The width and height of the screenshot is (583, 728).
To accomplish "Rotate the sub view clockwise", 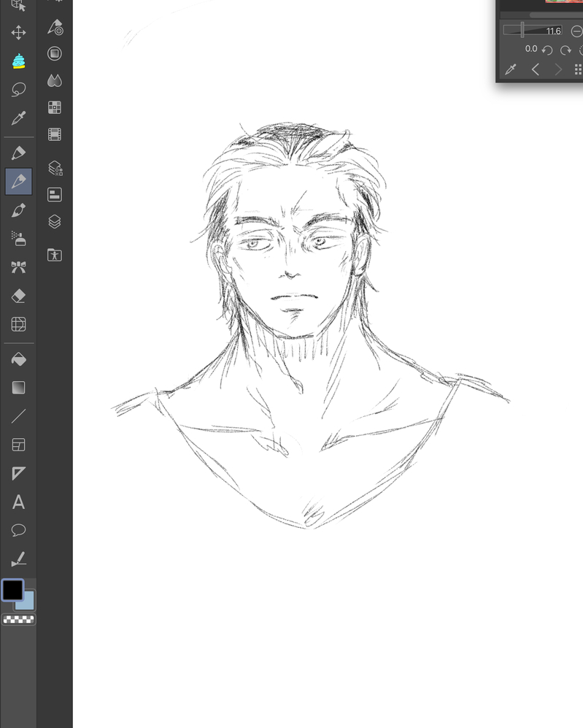I will (x=565, y=50).
